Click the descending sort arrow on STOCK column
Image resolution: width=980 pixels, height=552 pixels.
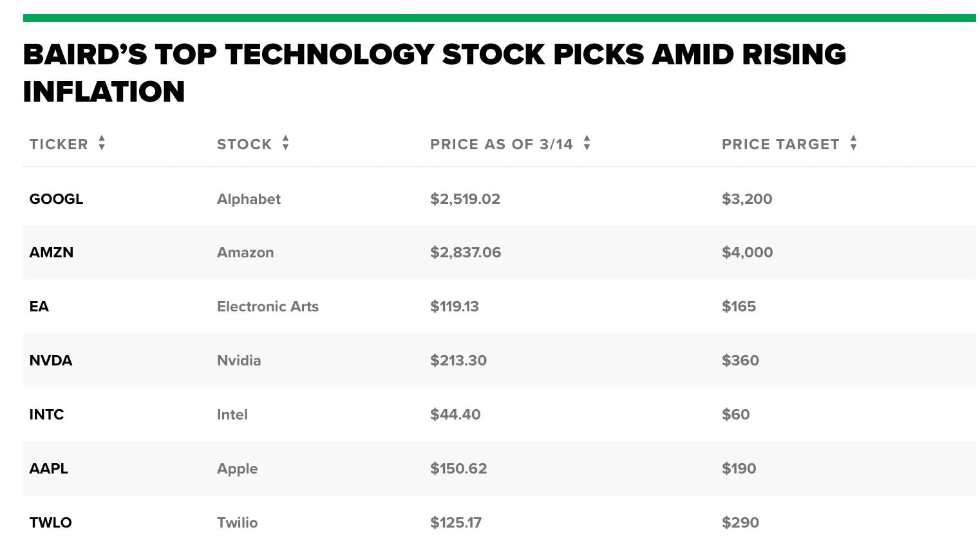[x=285, y=149]
